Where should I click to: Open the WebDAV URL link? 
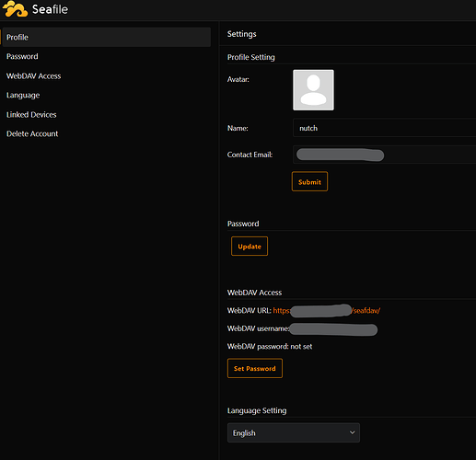pos(327,311)
